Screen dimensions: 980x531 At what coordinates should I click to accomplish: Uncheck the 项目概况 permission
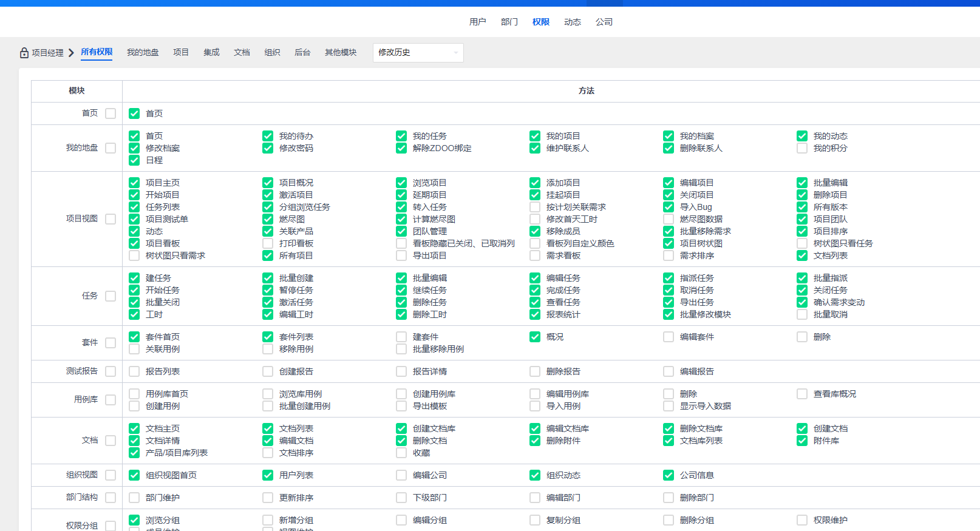point(268,183)
